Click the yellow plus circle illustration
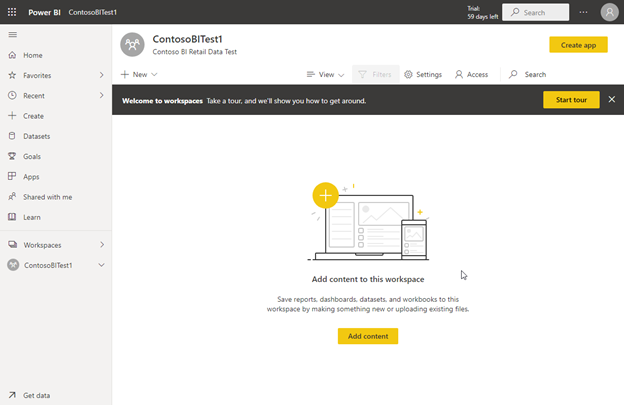624x405 pixels. [326, 195]
